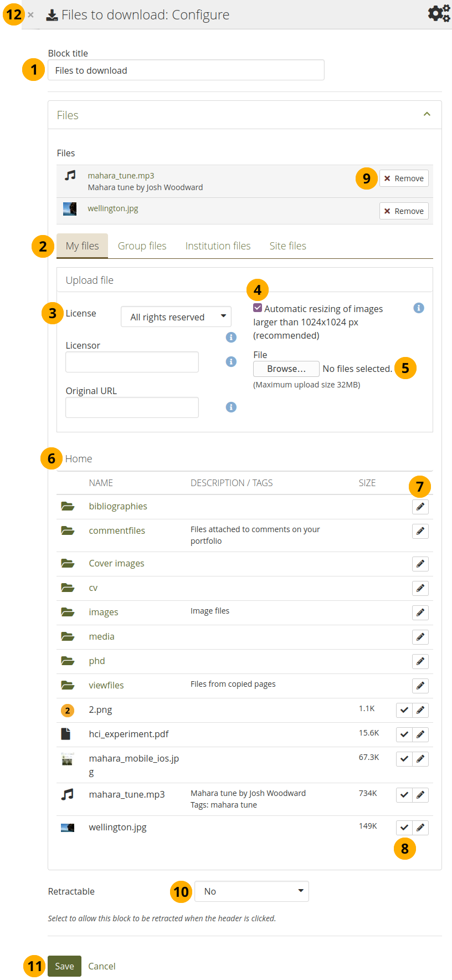The height and width of the screenshot is (980, 452).
Task: Open the Retractable dropdown
Action: (x=251, y=891)
